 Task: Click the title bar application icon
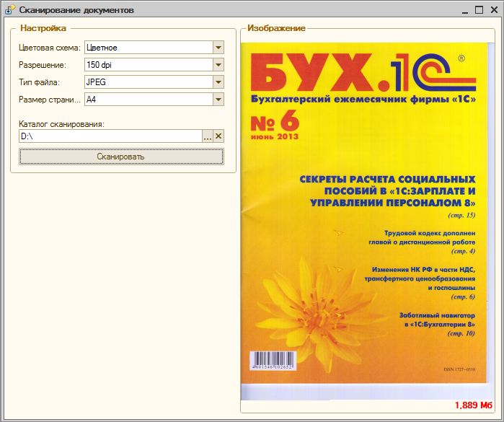coord(9,10)
